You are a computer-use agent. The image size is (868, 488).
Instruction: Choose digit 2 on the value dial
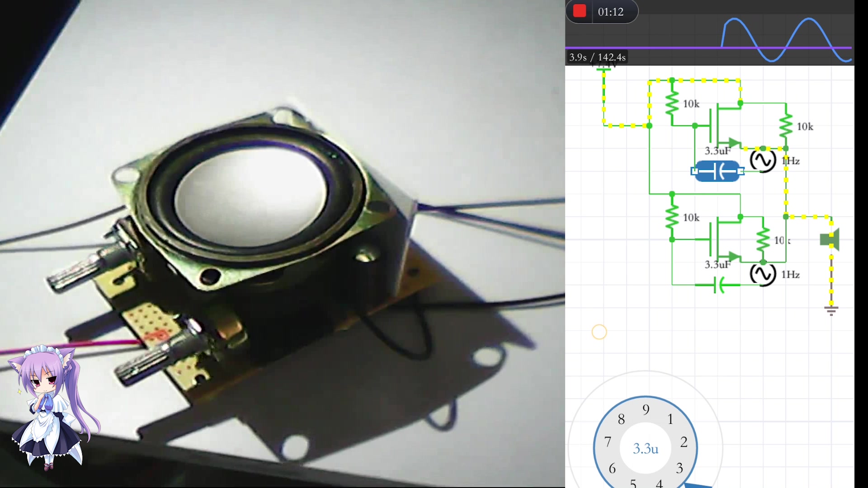point(684,442)
